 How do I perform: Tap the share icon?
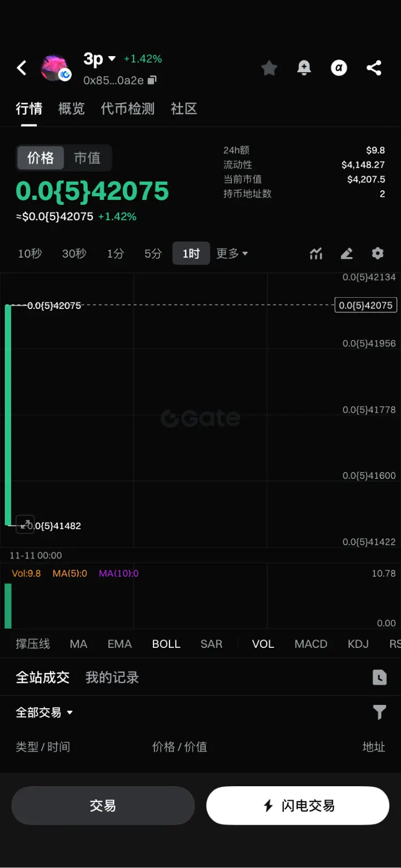(x=374, y=68)
